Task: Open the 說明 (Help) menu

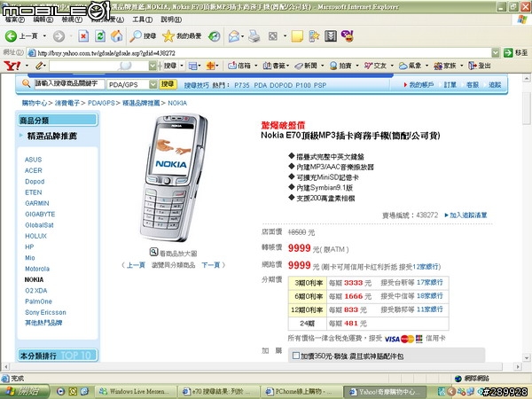Action: coord(171,20)
